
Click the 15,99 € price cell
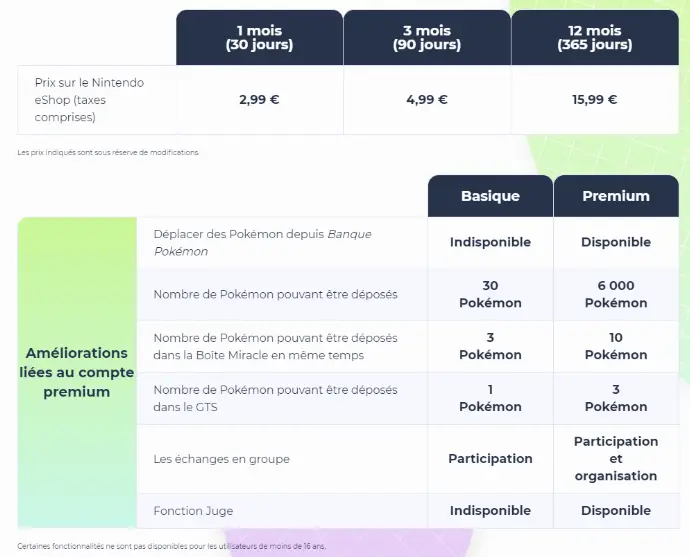point(595,100)
